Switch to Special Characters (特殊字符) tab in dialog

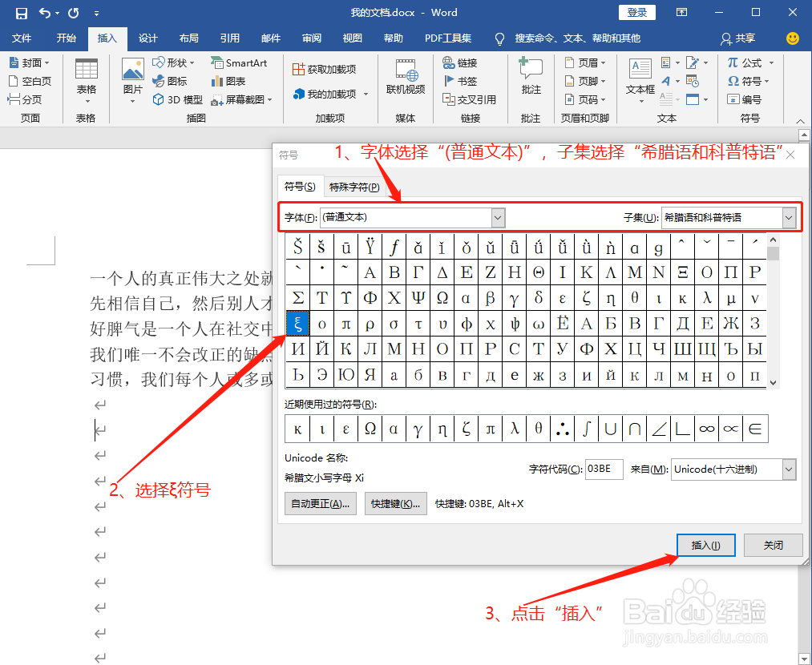coord(355,187)
